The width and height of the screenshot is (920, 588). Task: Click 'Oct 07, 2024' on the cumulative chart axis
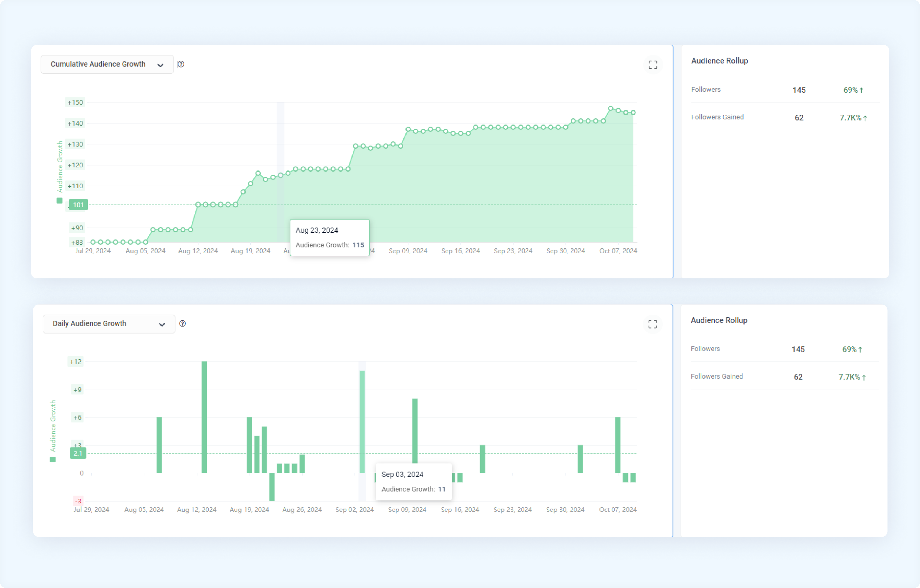click(x=618, y=251)
